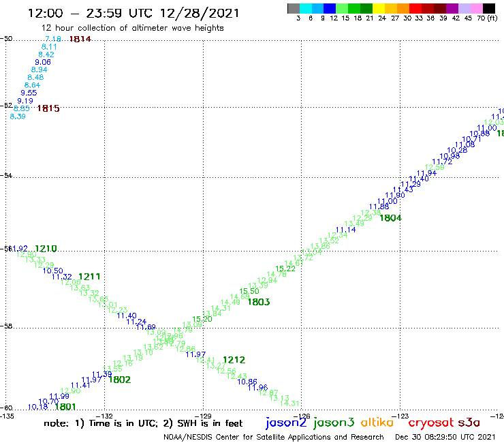504x443 pixels.
Task: Click the Dec 30 08:29:50 UTC timestamp
Action: (445, 437)
